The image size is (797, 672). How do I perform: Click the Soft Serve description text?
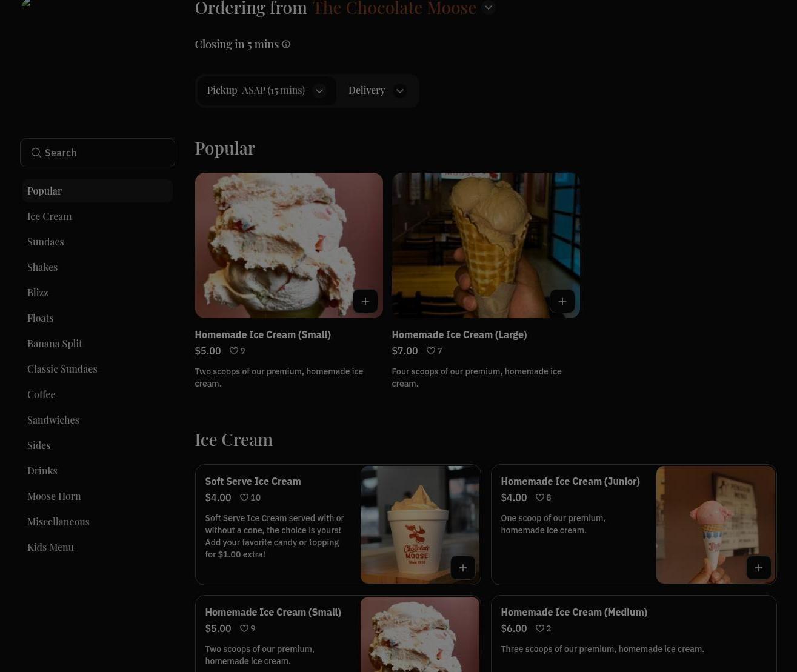275,536
